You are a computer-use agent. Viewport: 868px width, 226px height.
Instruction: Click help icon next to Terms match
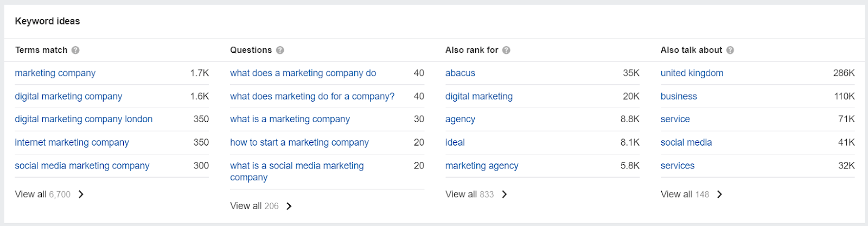point(75,50)
